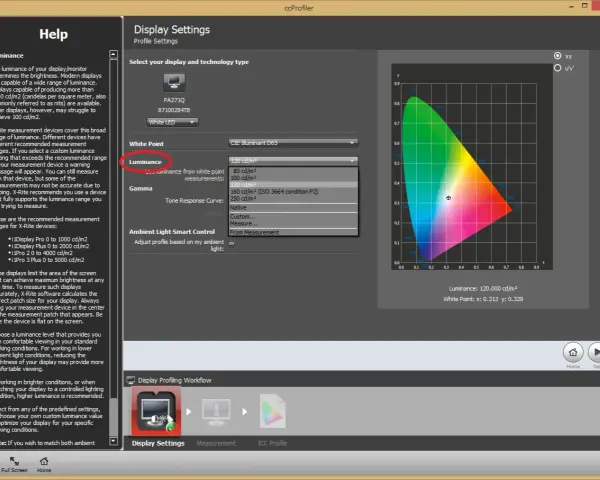Choose Native luminance option

click(x=293, y=207)
